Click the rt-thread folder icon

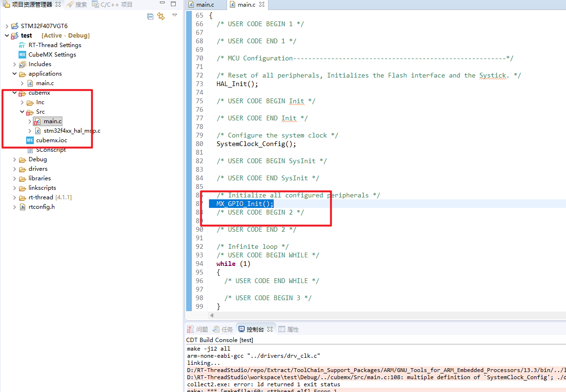click(22, 197)
